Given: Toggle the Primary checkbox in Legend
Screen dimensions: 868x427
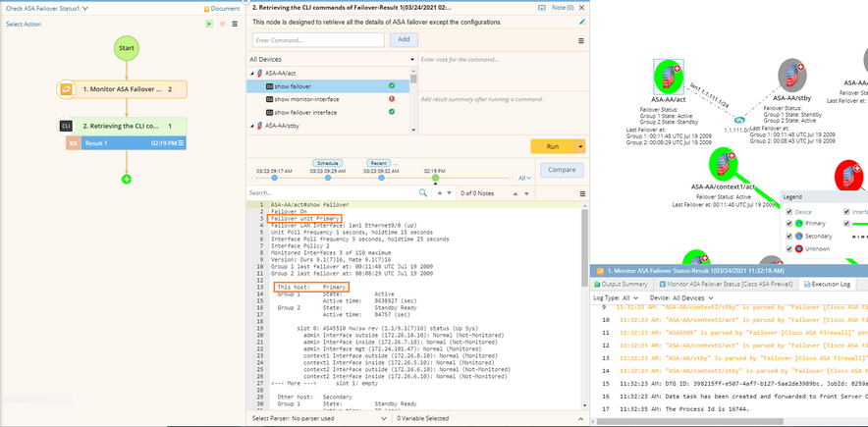Looking at the screenshot, I should [x=788, y=223].
